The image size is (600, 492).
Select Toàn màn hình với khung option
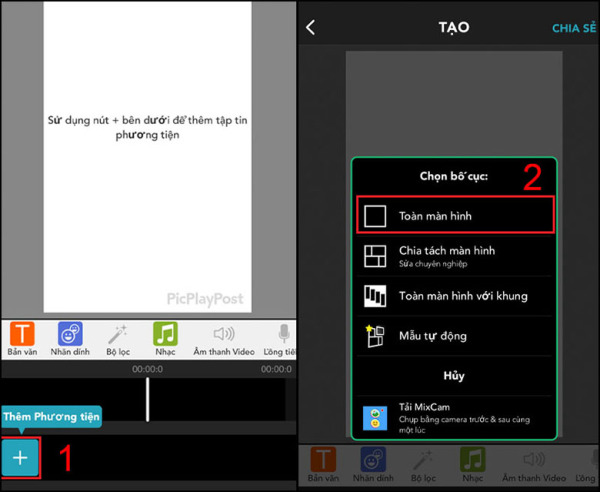click(455, 296)
